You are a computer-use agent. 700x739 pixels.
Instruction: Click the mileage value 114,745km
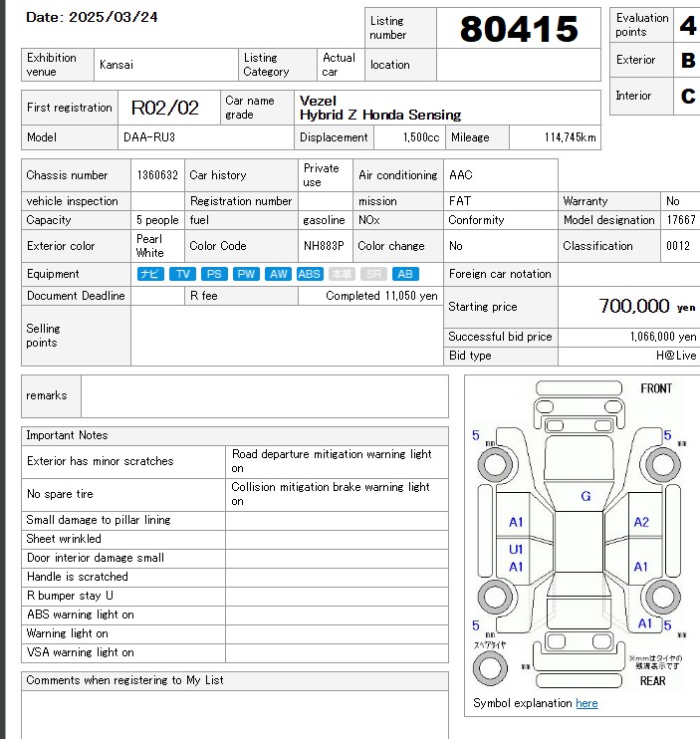(570, 137)
